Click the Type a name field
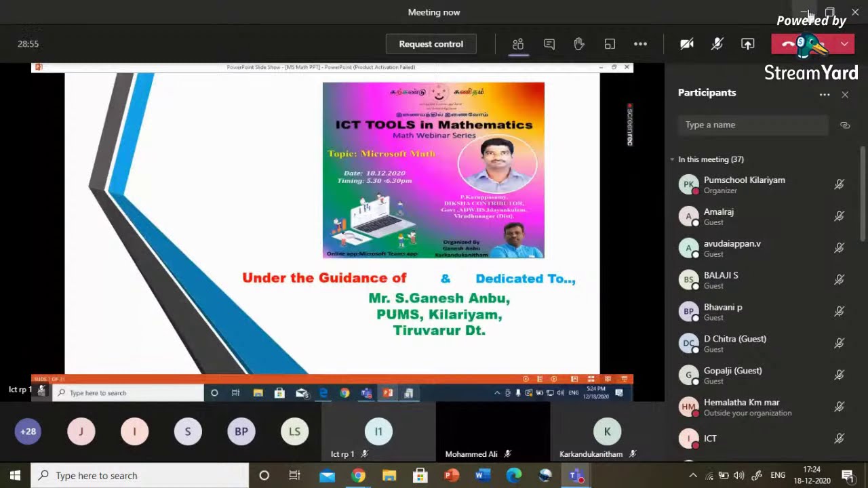The image size is (868, 488). pyautogui.click(x=753, y=125)
